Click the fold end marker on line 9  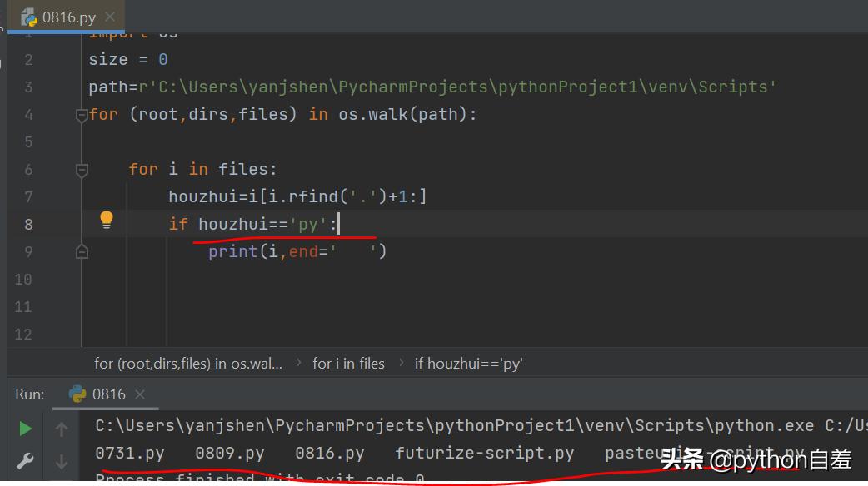click(x=82, y=251)
